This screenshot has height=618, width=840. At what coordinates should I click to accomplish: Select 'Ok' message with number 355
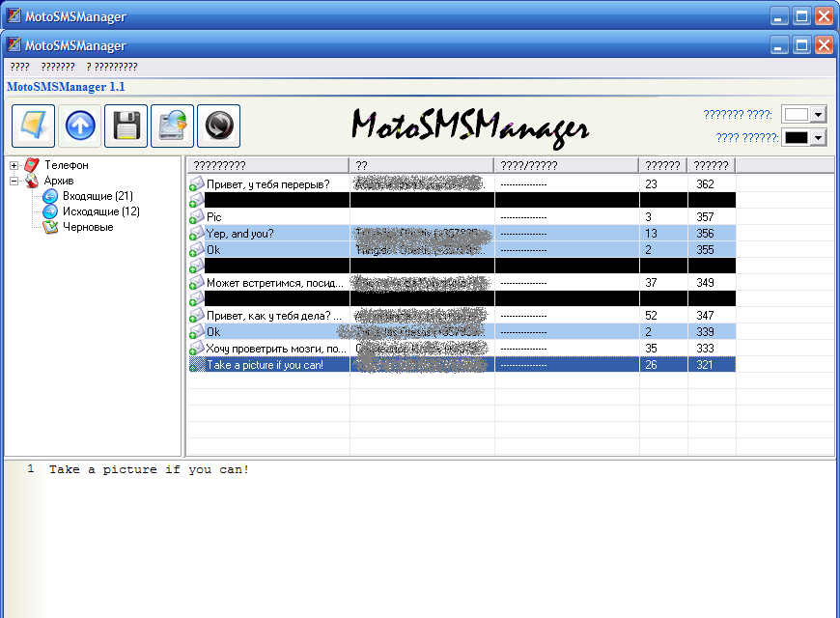[x=462, y=250]
